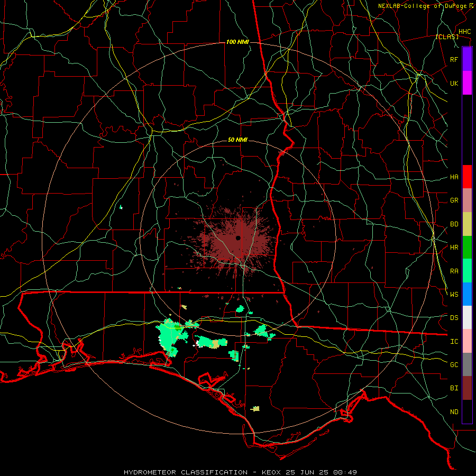476x476 pixels.
Task: Click the RA legend label
Action: pyautogui.click(x=454, y=271)
